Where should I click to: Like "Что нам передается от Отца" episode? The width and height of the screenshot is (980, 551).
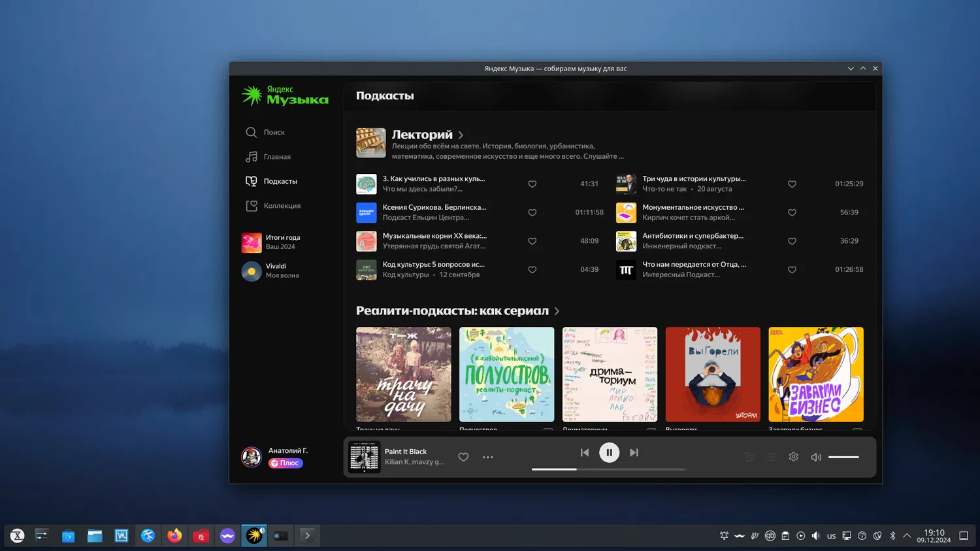tap(792, 270)
